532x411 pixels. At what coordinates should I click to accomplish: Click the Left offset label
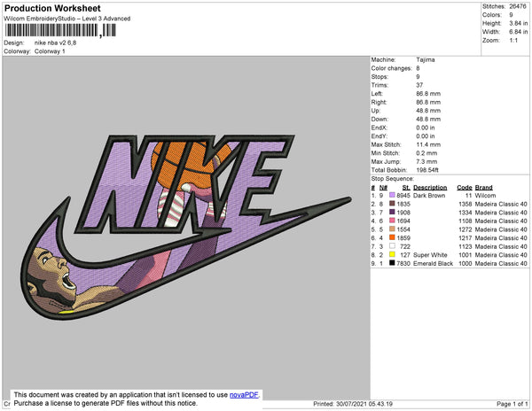[x=377, y=94]
